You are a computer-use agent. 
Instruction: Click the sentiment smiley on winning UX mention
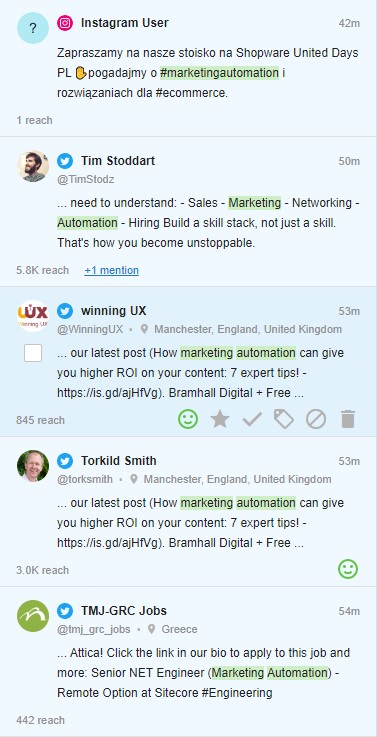click(x=188, y=419)
